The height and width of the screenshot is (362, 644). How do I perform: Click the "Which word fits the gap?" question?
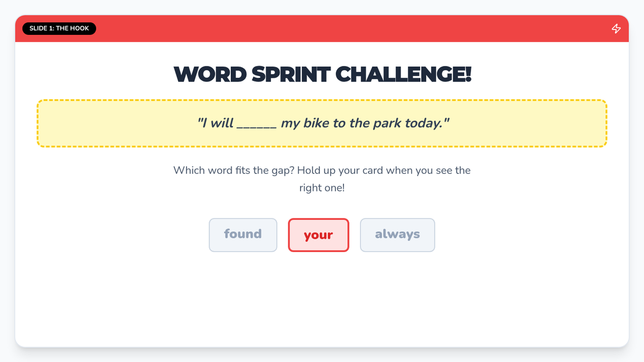233,171
